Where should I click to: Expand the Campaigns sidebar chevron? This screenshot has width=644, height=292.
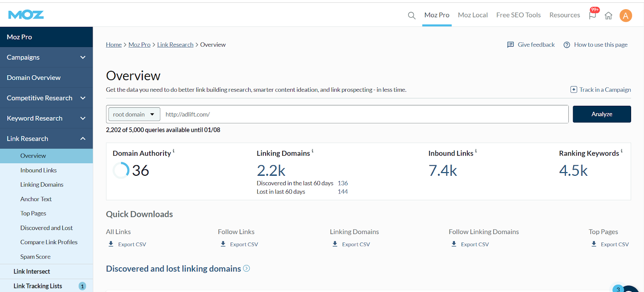(x=83, y=58)
